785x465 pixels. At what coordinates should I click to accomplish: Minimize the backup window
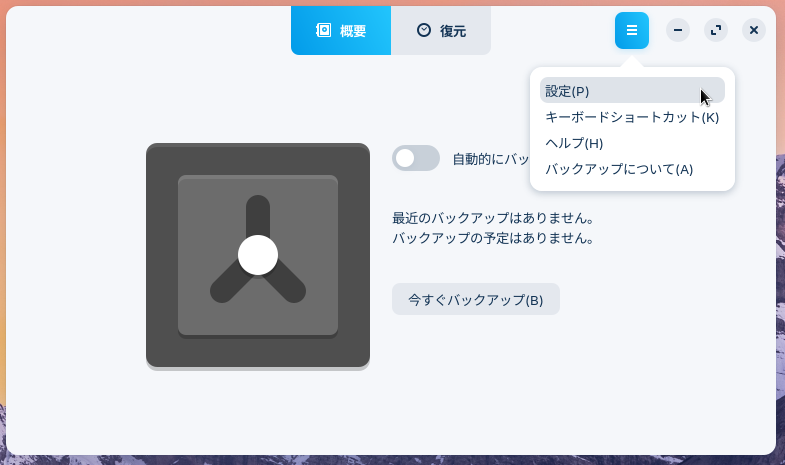(678, 30)
